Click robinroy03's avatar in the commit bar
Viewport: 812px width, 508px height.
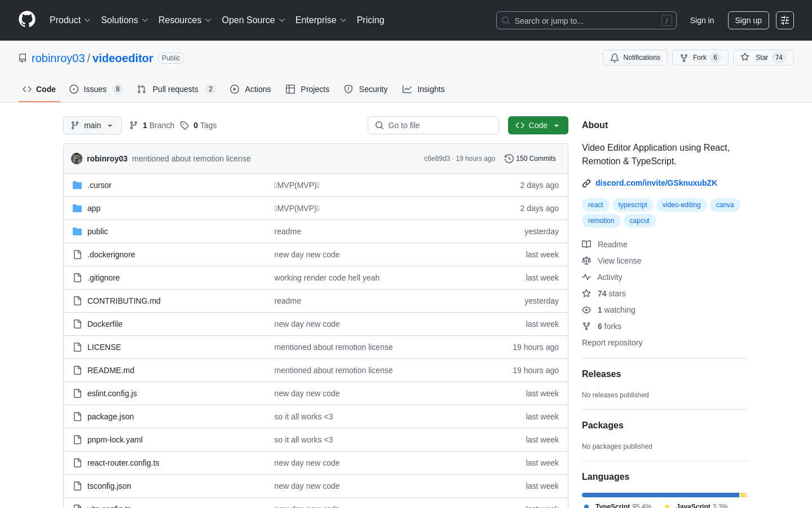77,159
